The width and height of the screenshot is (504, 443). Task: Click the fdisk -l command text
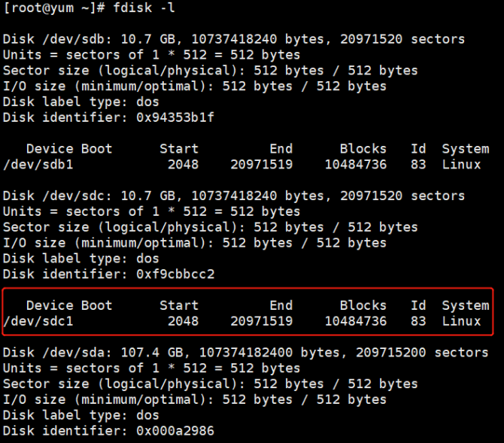click(144, 8)
